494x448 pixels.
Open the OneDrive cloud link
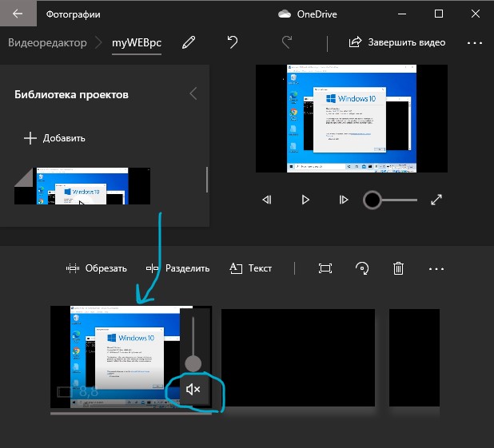pos(308,14)
